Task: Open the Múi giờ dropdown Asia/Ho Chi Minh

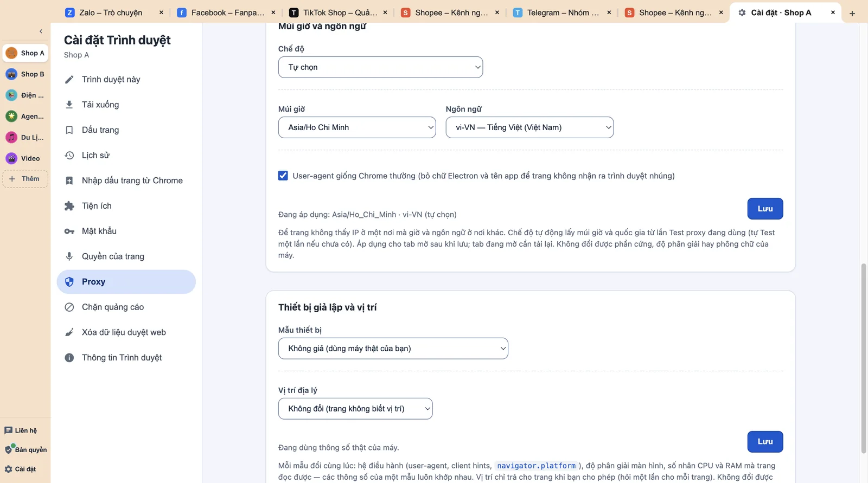Action: [x=357, y=127]
